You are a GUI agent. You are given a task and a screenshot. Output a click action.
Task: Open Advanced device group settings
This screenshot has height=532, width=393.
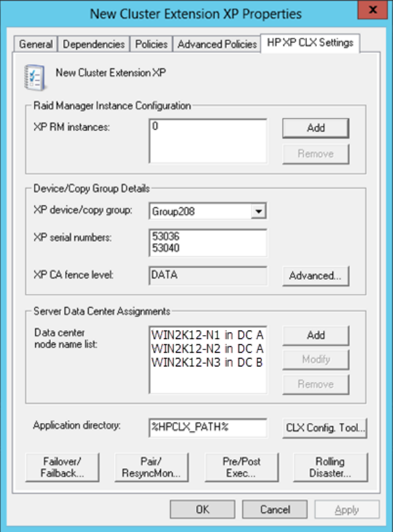(x=315, y=276)
